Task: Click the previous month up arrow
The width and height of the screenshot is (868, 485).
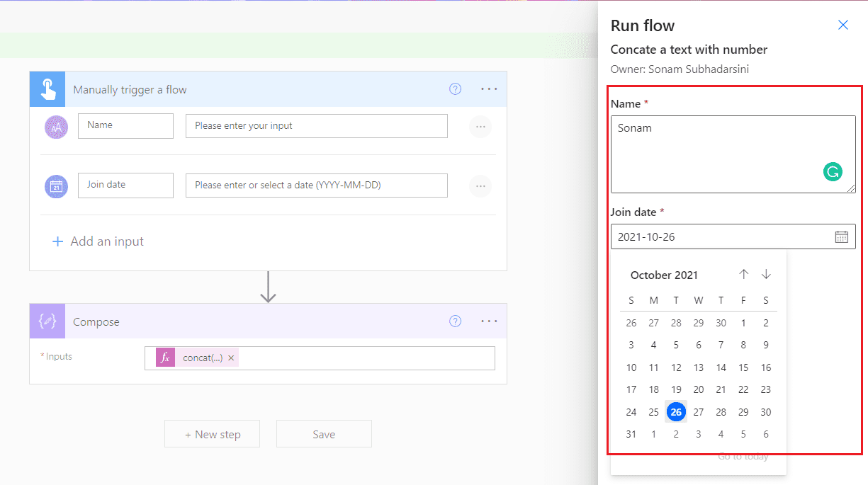Action: 744,274
